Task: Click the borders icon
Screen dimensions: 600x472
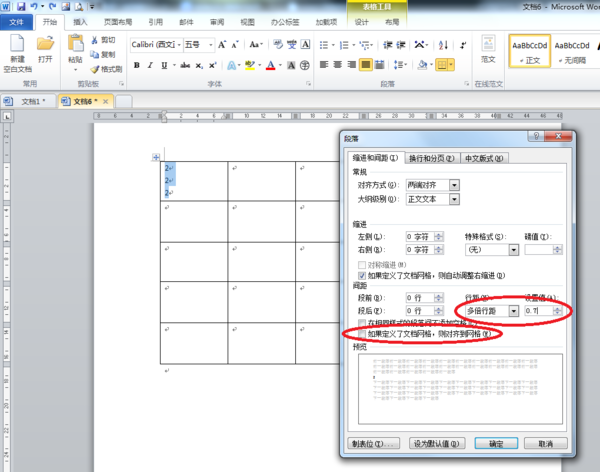Action: pyautogui.click(x=442, y=65)
